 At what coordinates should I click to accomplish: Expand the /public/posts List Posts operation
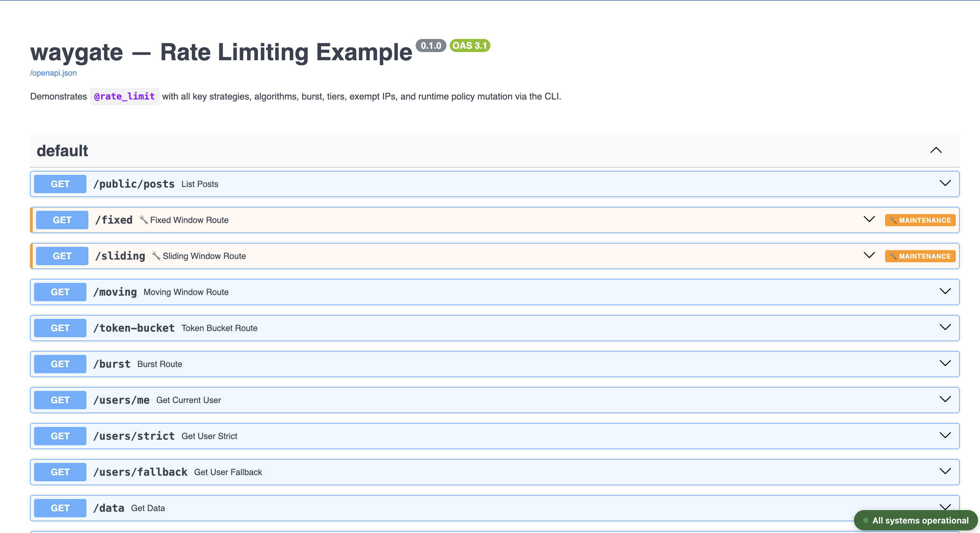945,183
